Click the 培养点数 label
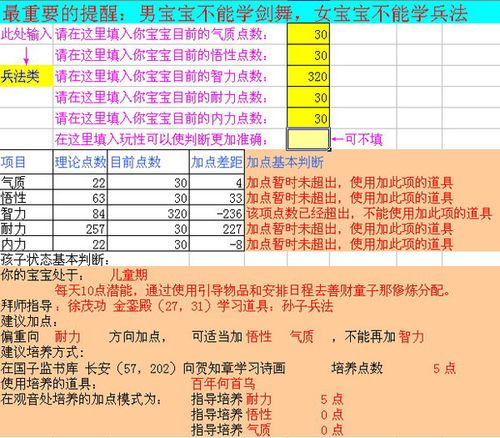This screenshot has height=438, width=500. click(357, 368)
